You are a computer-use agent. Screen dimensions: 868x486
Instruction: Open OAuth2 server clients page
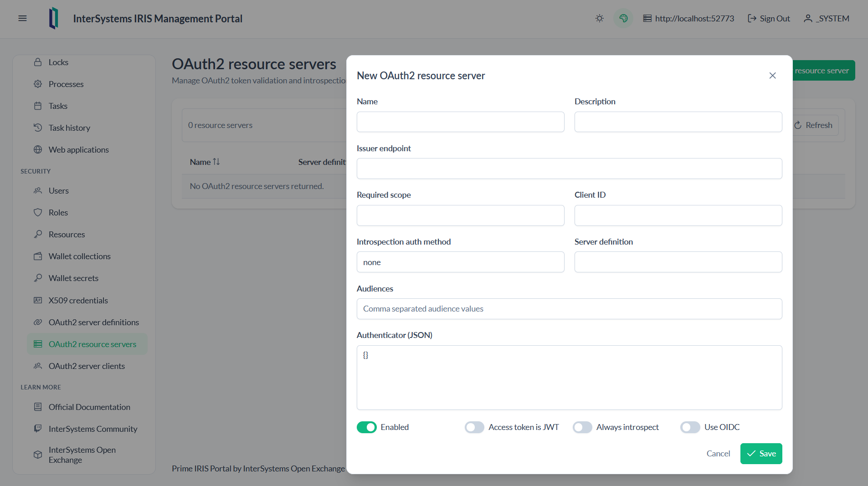pyautogui.click(x=87, y=366)
